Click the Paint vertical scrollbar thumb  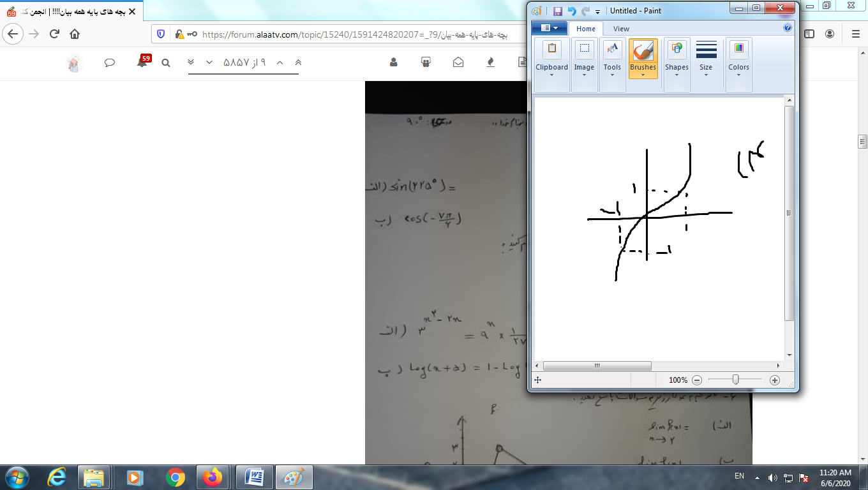[789, 213]
